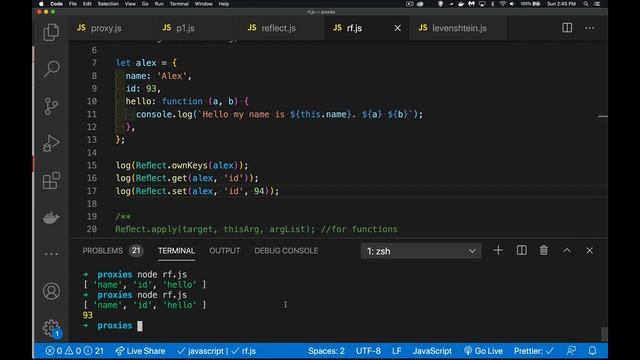Click terminal prompt input line after proxies
This screenshot has height=360, width=640.
coord(140,326)
